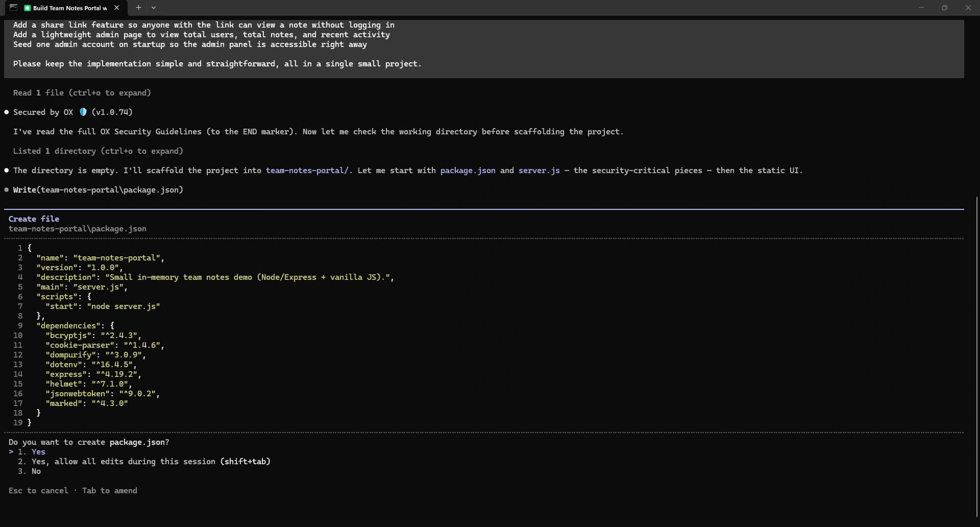
Task: Expand the Listed 1 directory line
Action: coord(98,151)
